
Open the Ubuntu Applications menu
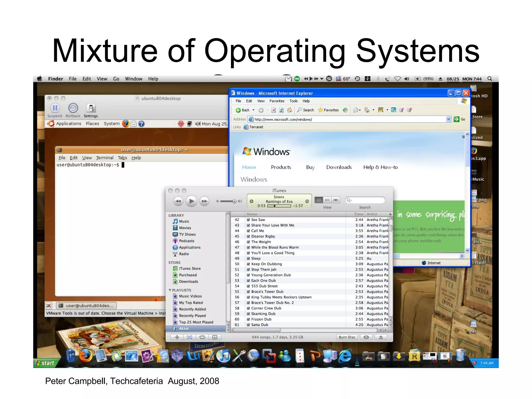pyautogui.click(x=69, y=124)
